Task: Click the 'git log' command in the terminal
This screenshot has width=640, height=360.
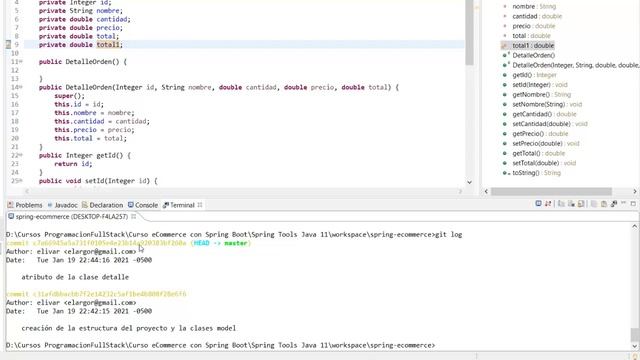Action: [x=449, y=235]
